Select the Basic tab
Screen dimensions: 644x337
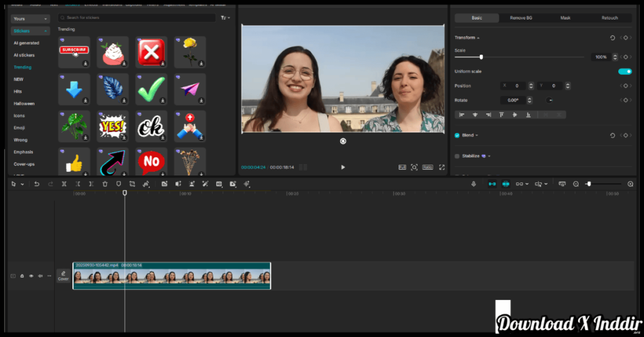[x=477, y=18]
